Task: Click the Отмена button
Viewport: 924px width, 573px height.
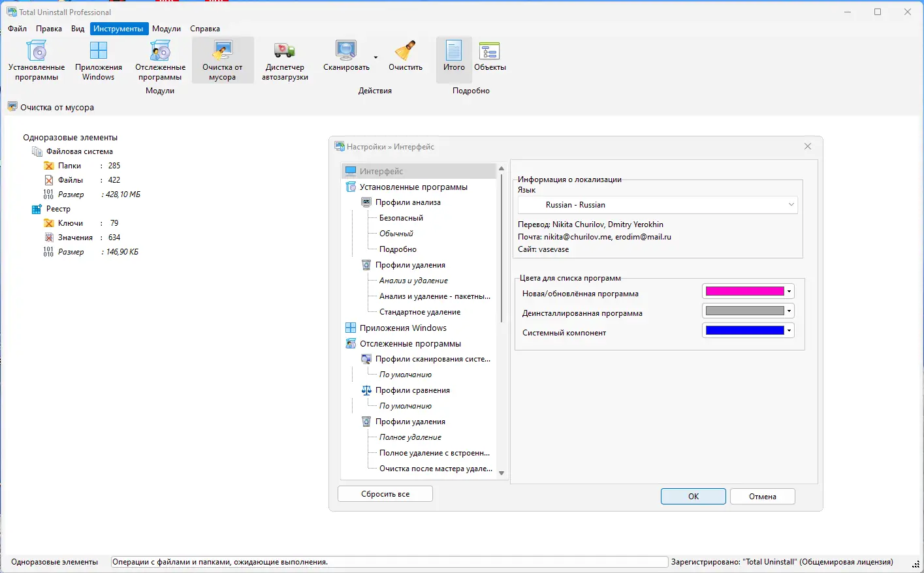Action: [763, 497]
